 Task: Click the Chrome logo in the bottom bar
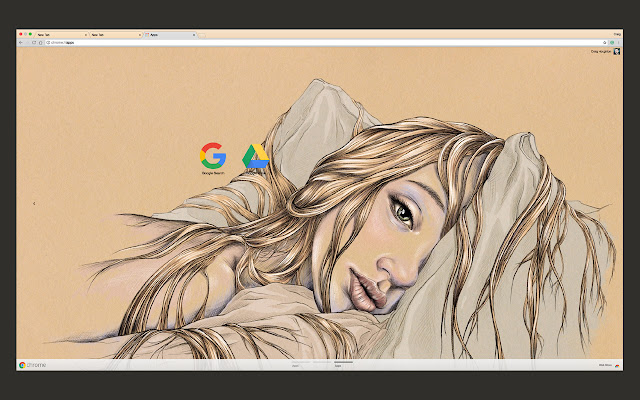pos(22,365)
